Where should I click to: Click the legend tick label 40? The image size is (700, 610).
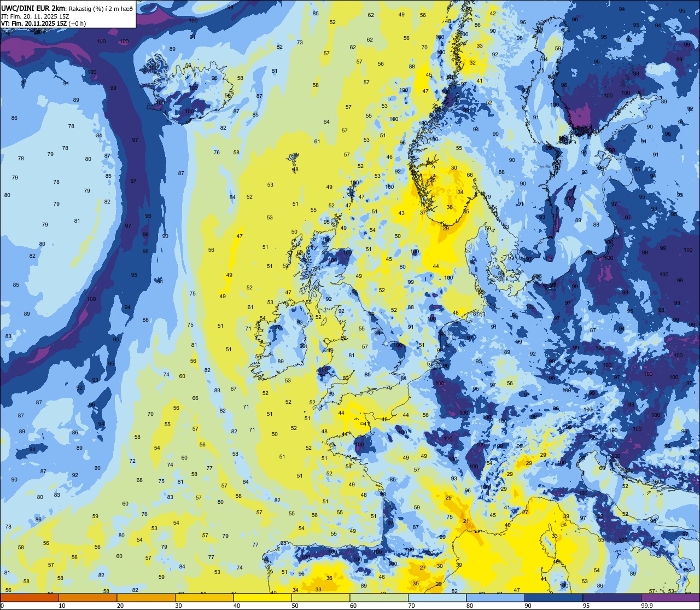[236, 606]
